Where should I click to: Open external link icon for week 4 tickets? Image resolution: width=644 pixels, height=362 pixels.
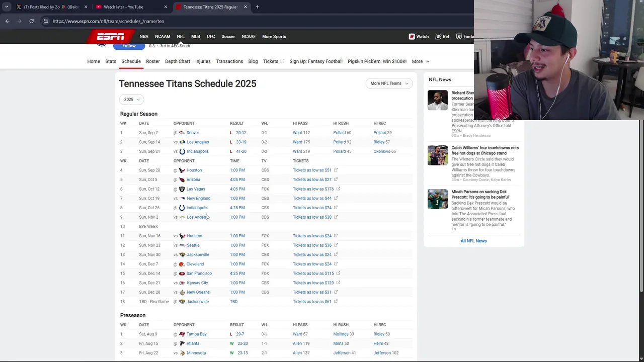pos(336,170)
